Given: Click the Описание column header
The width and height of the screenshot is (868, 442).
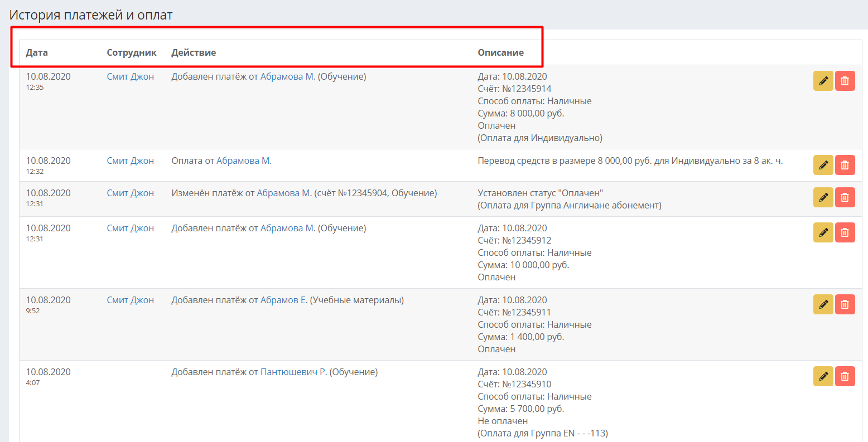Looking at the screenshot, I should 500,53.
